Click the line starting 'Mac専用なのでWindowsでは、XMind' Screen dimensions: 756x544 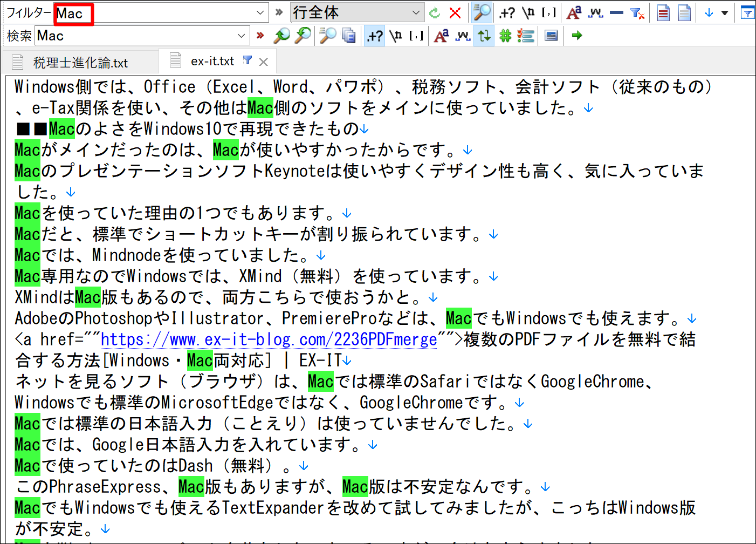pyautogui.click(x=251, y=276)
